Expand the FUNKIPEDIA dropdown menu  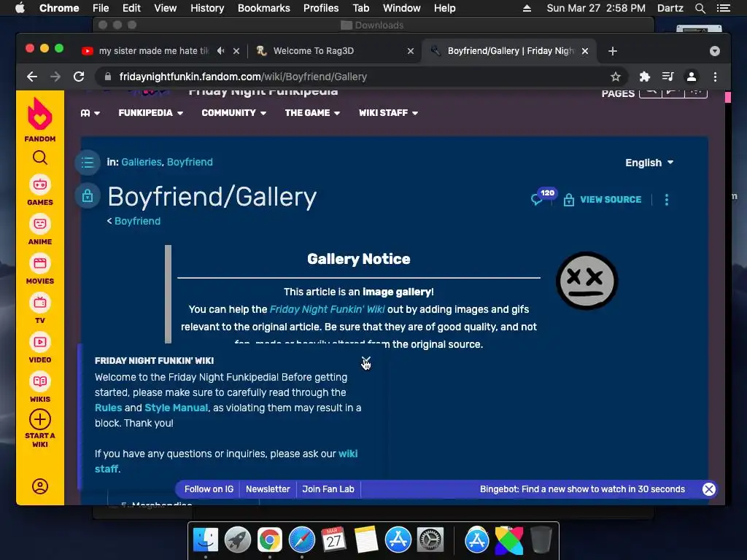pyautogui.click(x=150, y=113)
